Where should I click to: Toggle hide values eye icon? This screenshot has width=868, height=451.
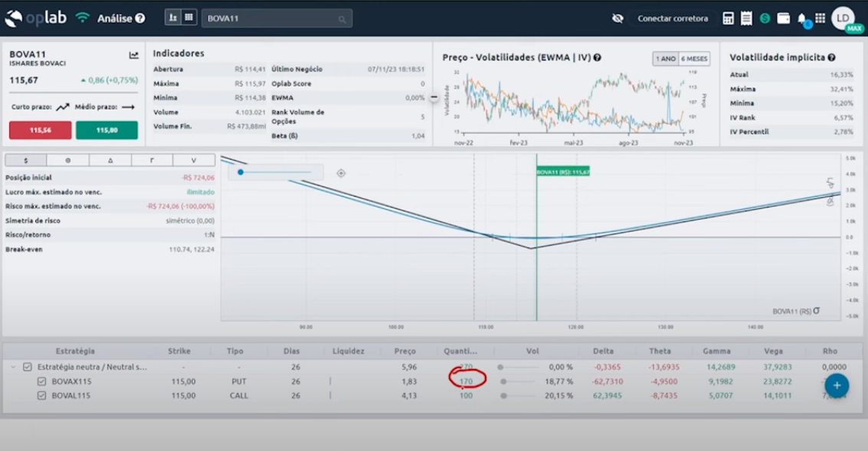pos(618,18)
